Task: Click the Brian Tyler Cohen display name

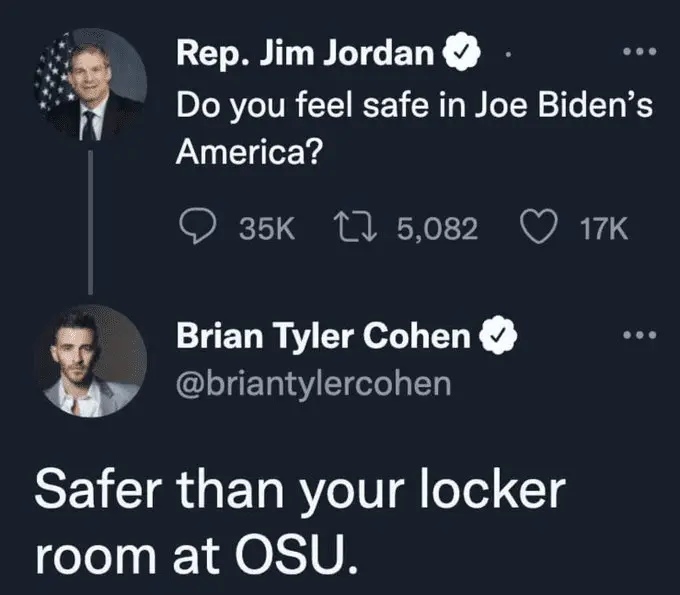Action: 323,338
